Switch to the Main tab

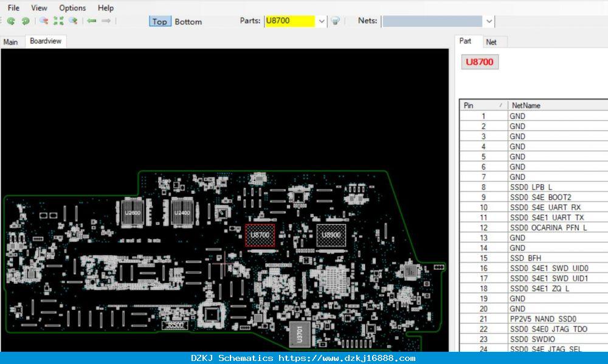(x=11, y=42)
